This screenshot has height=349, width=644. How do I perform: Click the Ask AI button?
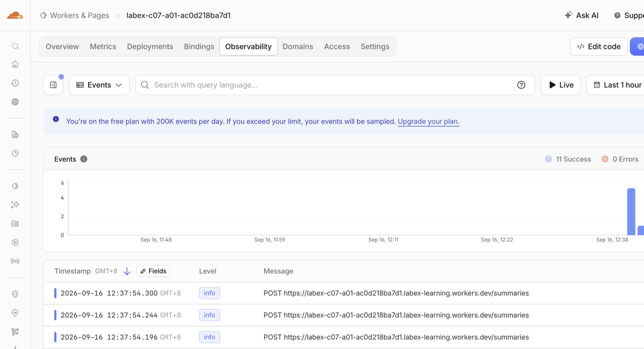(581, 15)
